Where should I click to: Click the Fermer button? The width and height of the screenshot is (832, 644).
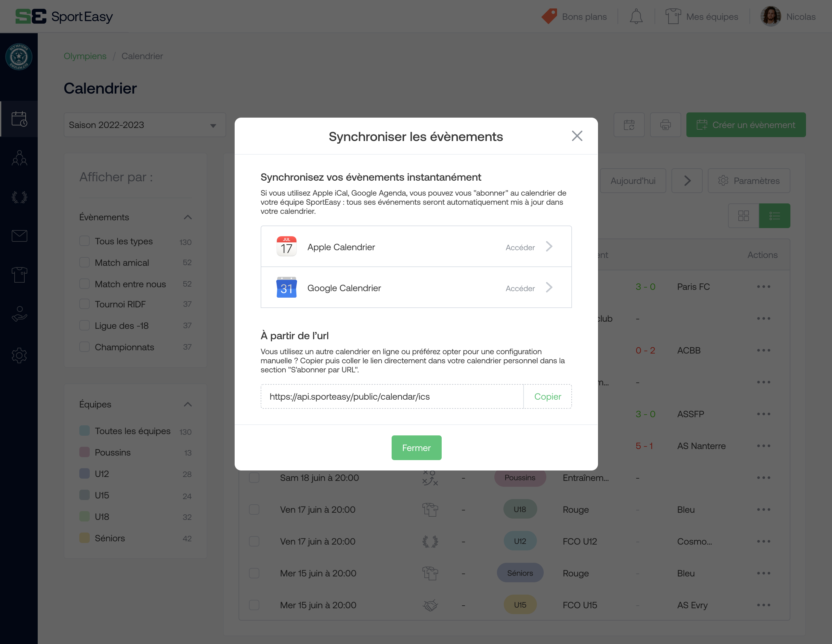[x=416, y=448]
